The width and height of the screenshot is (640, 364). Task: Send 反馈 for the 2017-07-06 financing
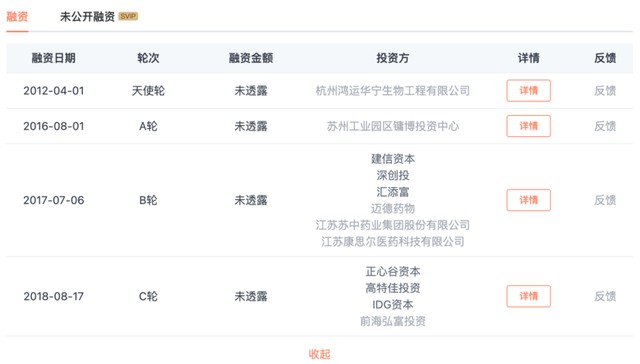(x=605, y=200)
